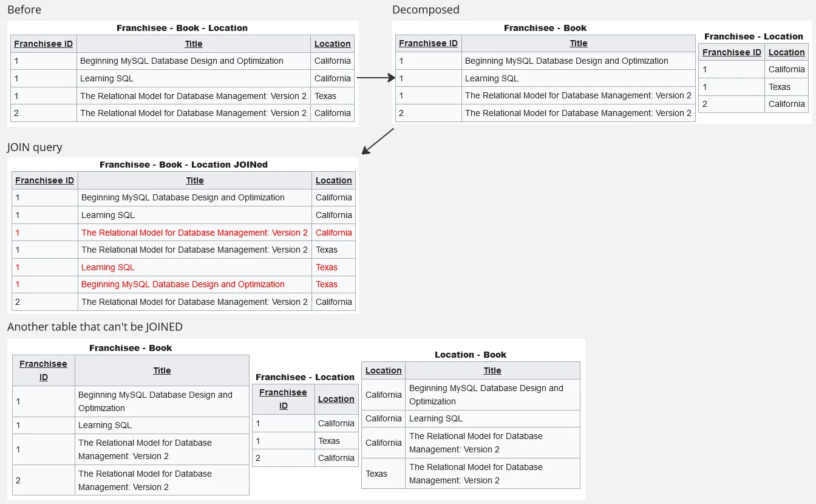
Task: Click red 'Beginning MySQL Database Design' row title
Action: click(183, 284)
